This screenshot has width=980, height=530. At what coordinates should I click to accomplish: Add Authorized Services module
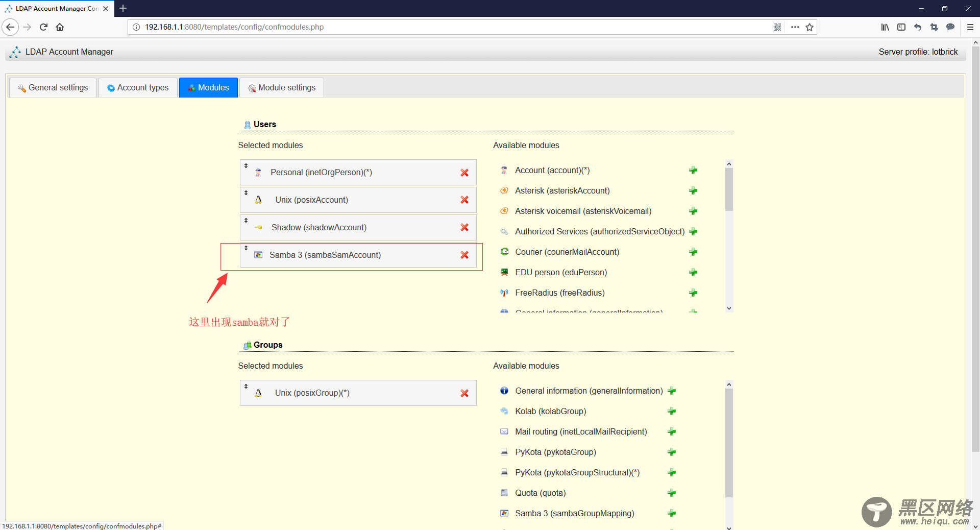point(693,232)
